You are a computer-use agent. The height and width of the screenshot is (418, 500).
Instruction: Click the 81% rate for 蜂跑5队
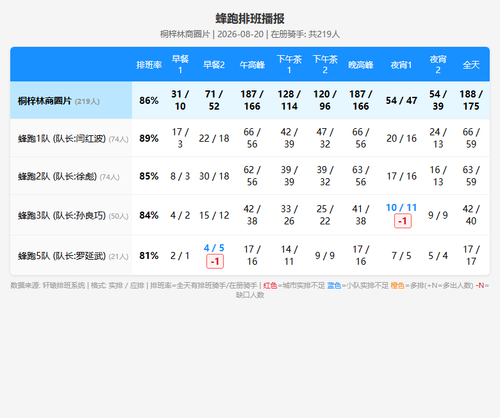pyautogui.click(x=149, y=256)
